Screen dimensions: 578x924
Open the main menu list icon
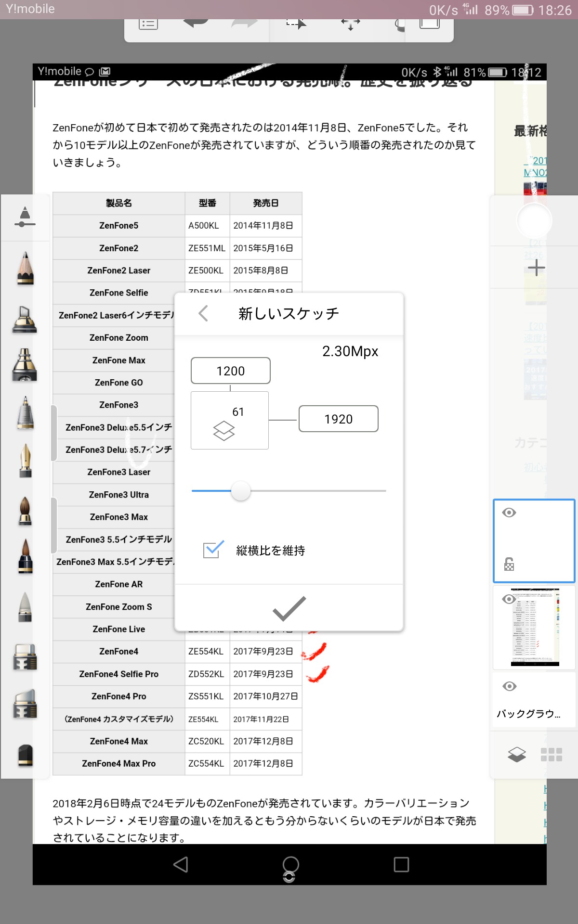148,23
